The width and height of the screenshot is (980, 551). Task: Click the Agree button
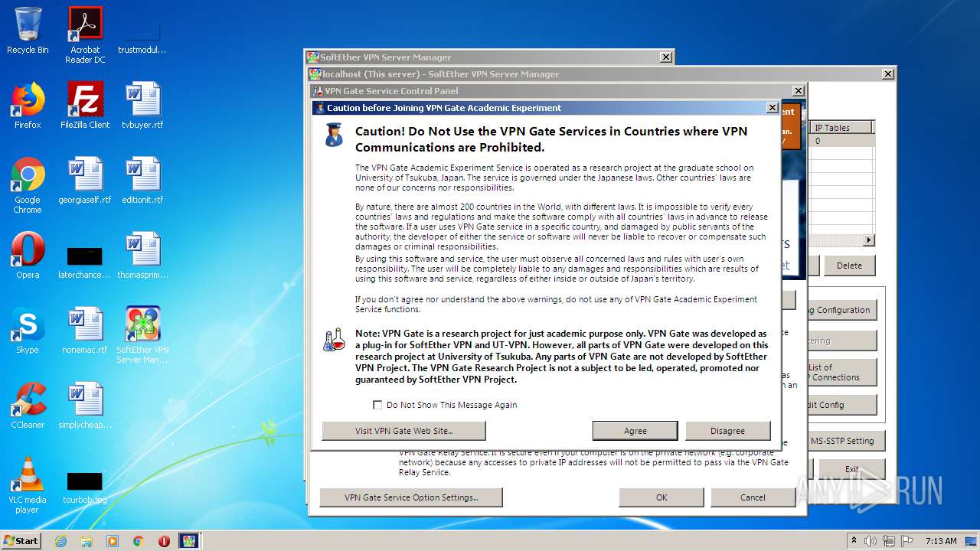tap(635, 431)
